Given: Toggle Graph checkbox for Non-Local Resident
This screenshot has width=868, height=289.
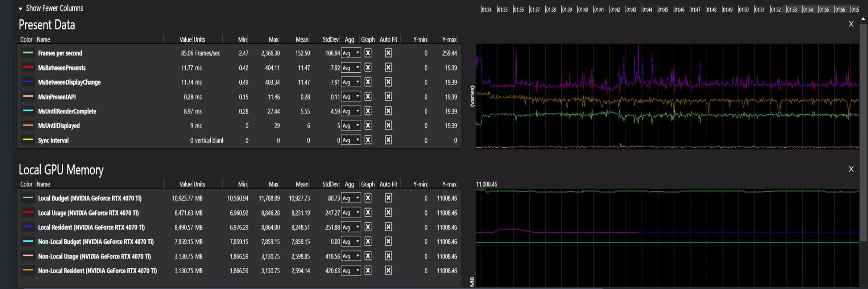Looking at the screenshot, I should (x=368, y=270).
